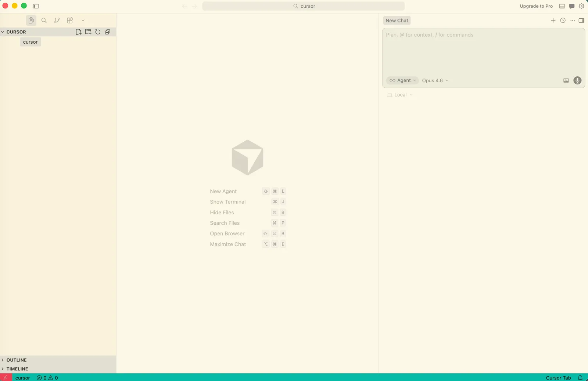Go forward with the right navigation arrow

[x=194, y=6]
